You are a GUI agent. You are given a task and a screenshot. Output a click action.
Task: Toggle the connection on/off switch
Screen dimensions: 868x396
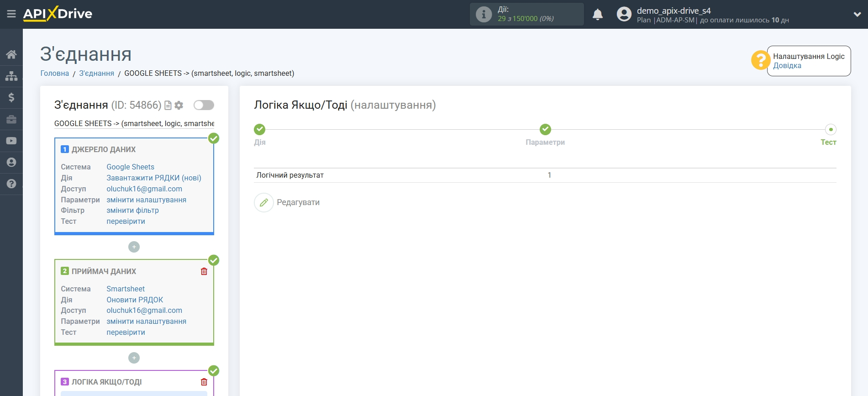click(x=204, y=105)
